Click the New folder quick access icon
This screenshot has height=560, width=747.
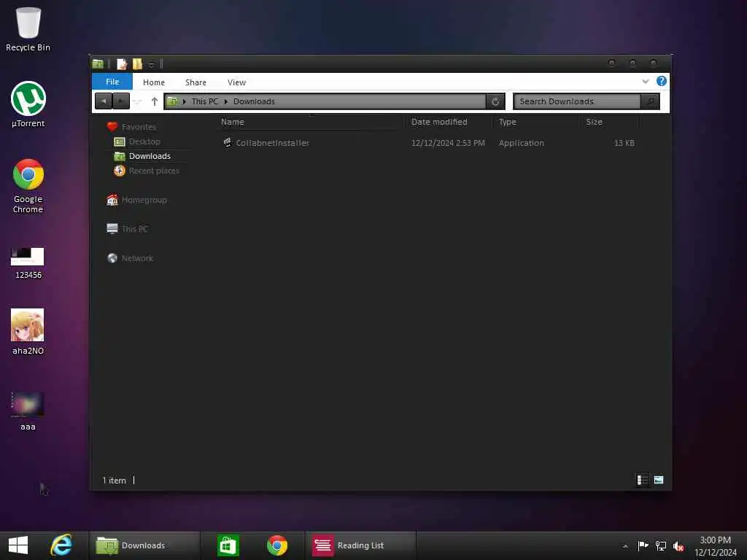[x=137, y=64]
